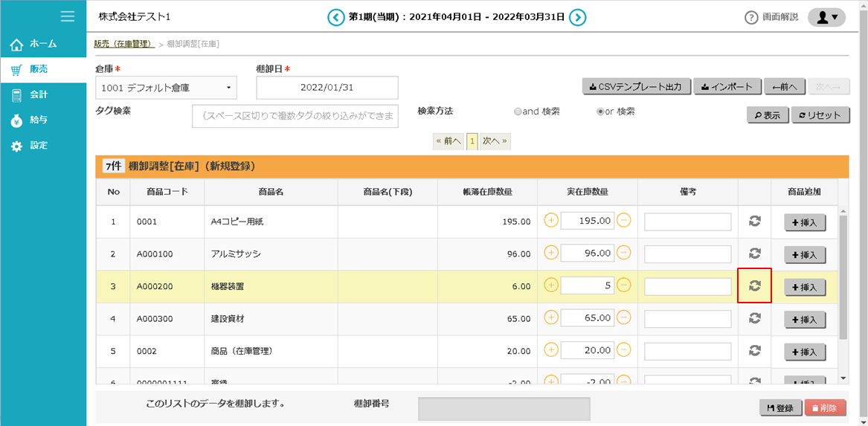Decrease actual stock for アルミサッシ with minus

(624, 253)
